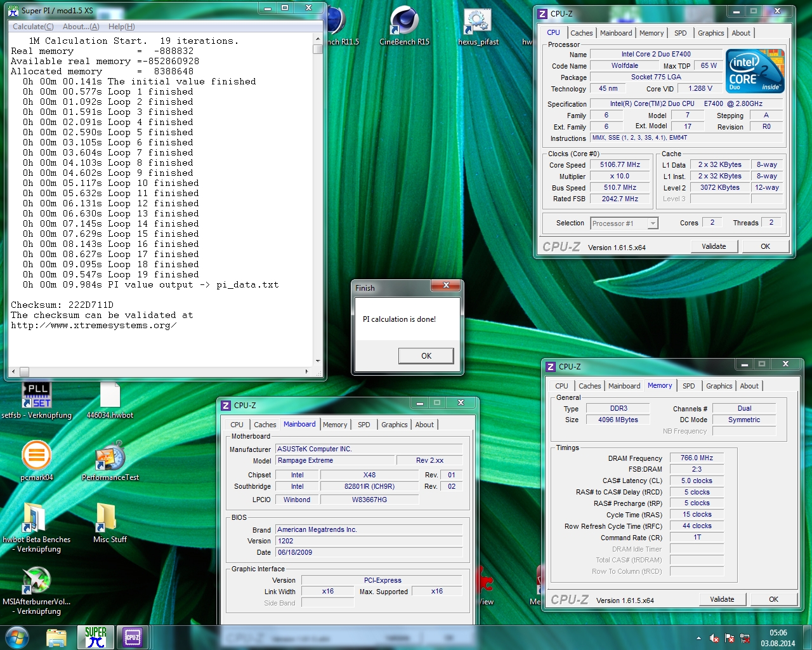Image resolution: width=812 pixels, height=650 pixels.
Task: Click the volume muted tray icon
Action: (714, 638)
